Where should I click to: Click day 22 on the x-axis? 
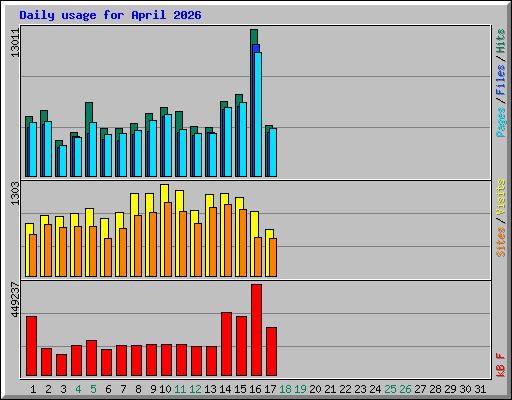pos(345,389)
